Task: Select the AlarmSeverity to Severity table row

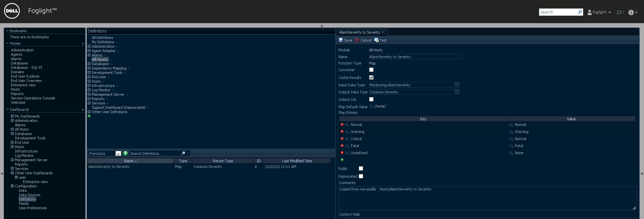Action: 209,167
